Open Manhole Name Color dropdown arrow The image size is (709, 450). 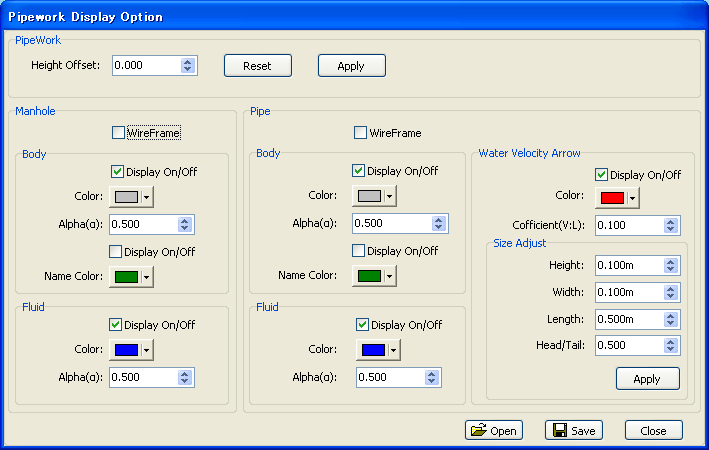click(147, 277)
